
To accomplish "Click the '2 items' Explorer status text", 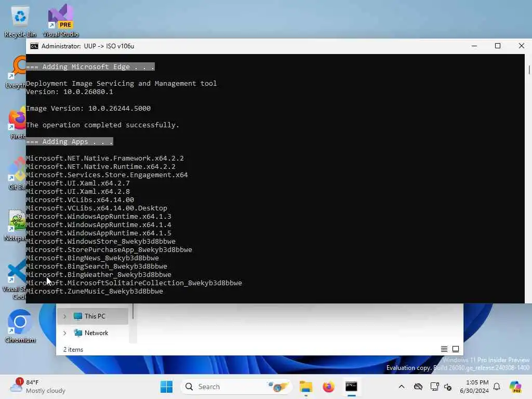I will 73,350.
